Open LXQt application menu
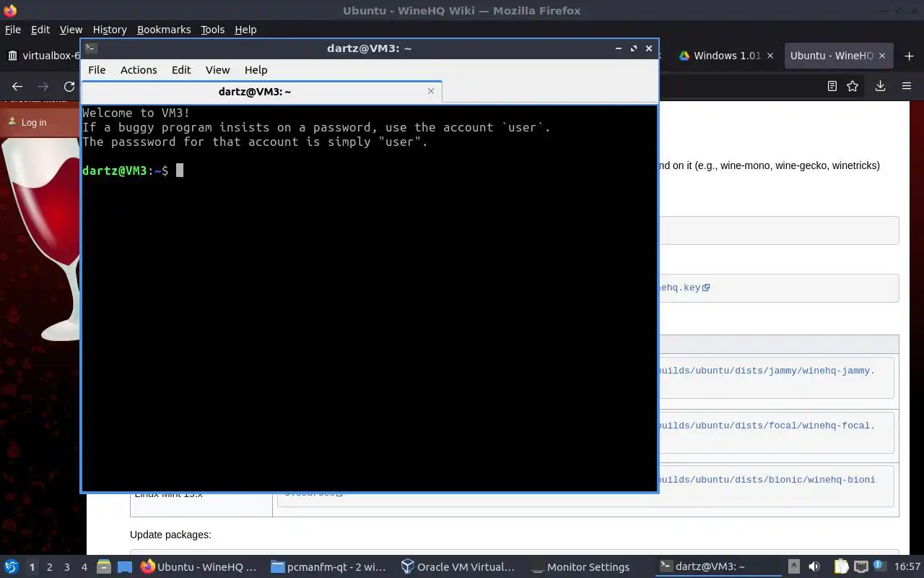Image resolution: width=924 pixels, height=578 pixels. pos(11,566)
